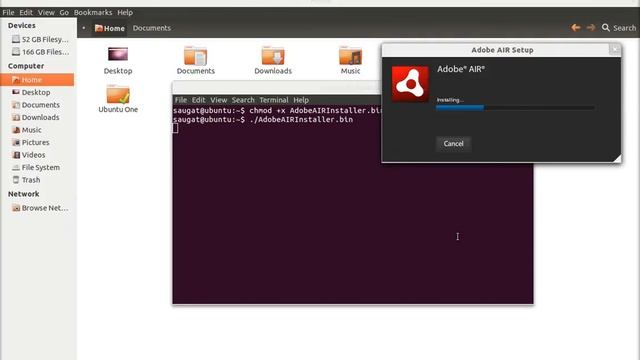Open the file manager Edit menu

tap(26, 12)
